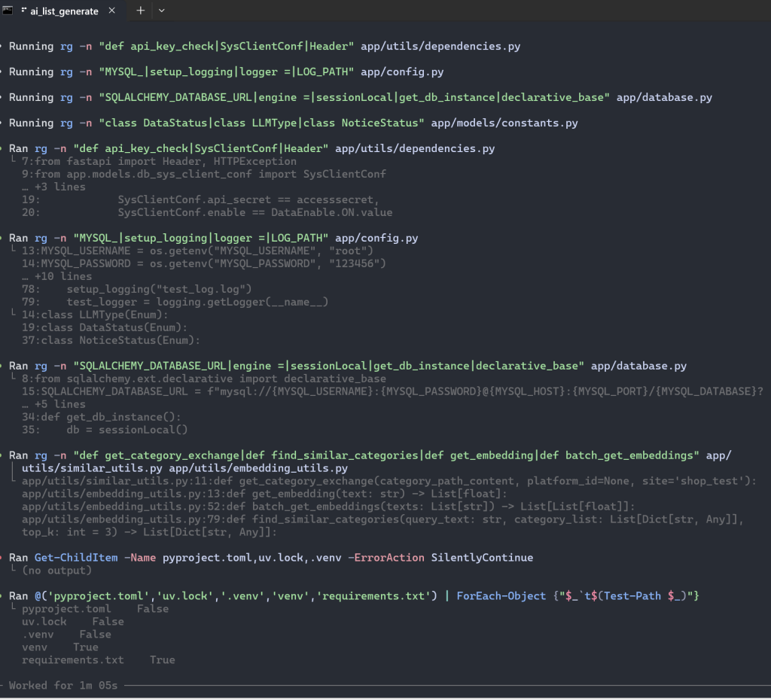Open a new tab with the plus icon

point(140,11)
